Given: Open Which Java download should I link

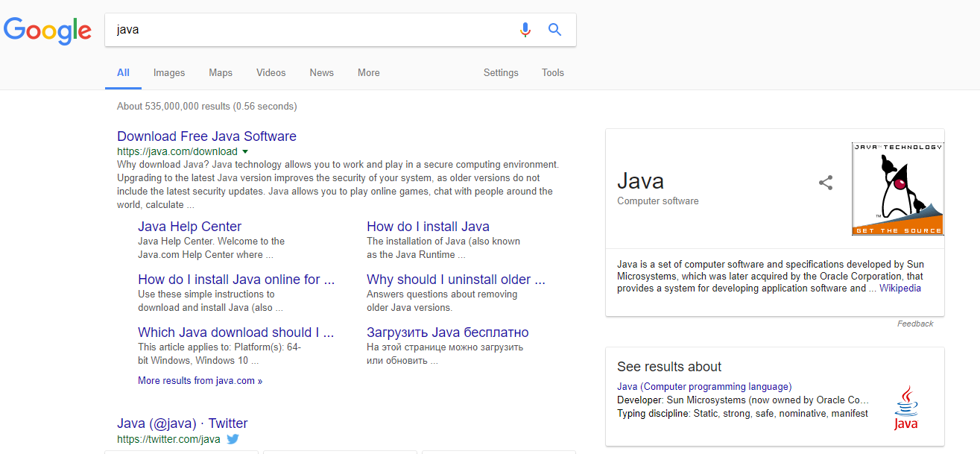Looking at the screenshot, I should [235, 332].
